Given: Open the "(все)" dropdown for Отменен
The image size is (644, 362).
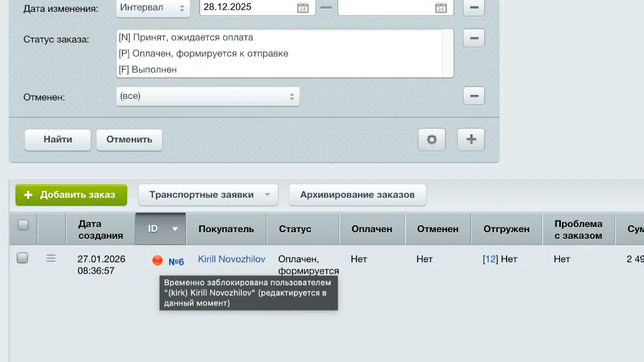Looking at the screenshot, I should point(208,97).
